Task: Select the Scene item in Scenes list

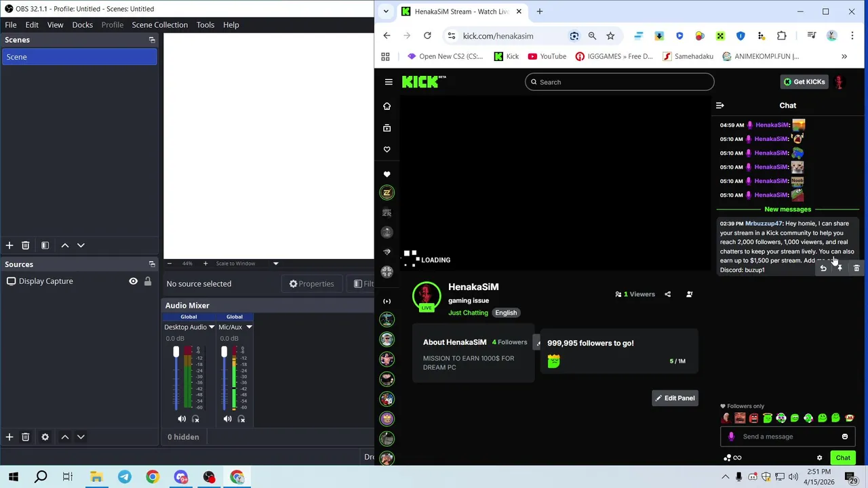Action: coord(79,57)
